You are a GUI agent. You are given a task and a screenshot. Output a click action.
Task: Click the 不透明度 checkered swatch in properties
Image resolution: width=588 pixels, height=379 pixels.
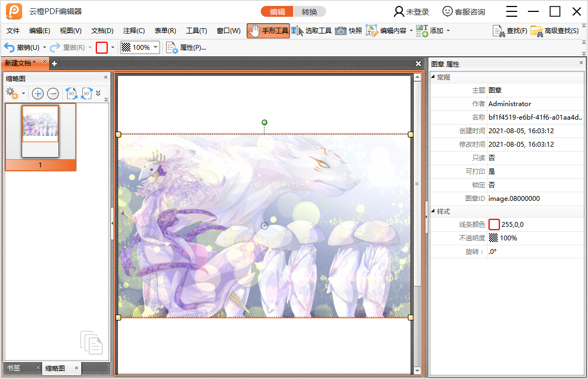pyautogui.click(x=493, y=238)
